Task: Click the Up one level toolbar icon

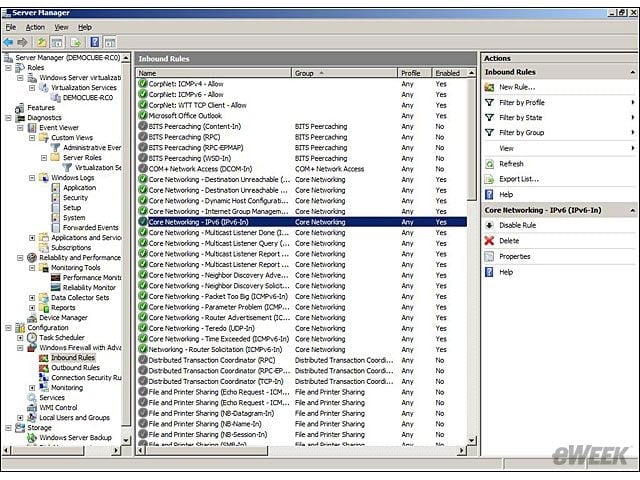Action: tap(42, 42)
